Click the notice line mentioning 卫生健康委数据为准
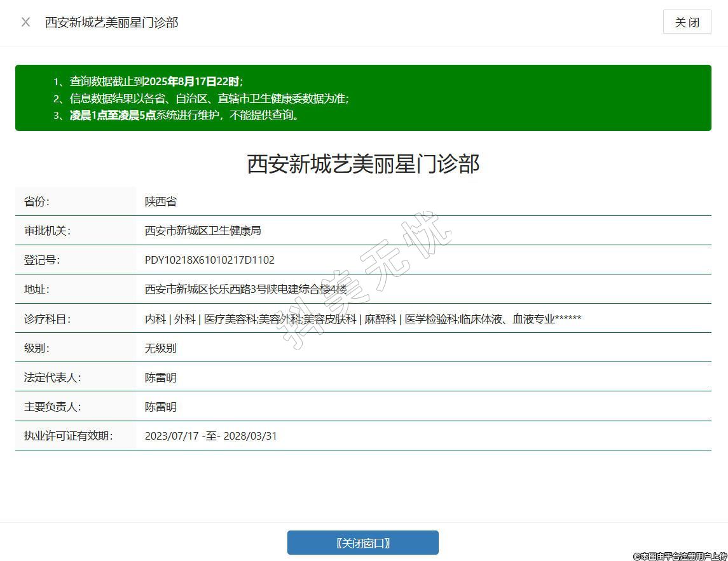This screenshot has width=728, height=561. (x=209, y=98)
